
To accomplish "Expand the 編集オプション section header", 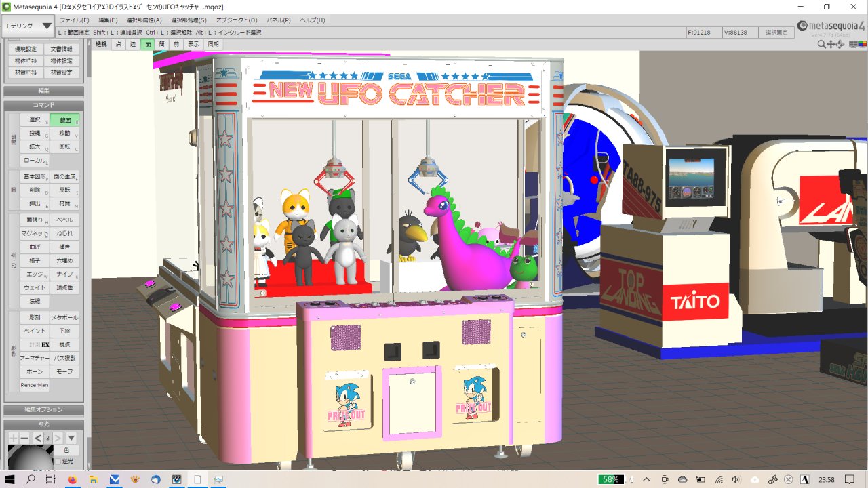I will tap(44, 410).
